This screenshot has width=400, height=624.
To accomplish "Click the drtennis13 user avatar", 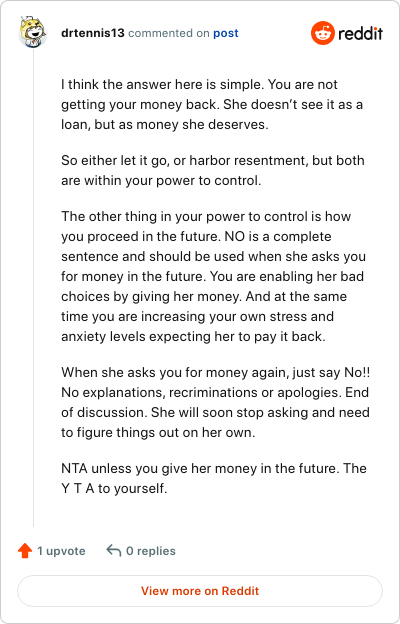I will [33, 32].
